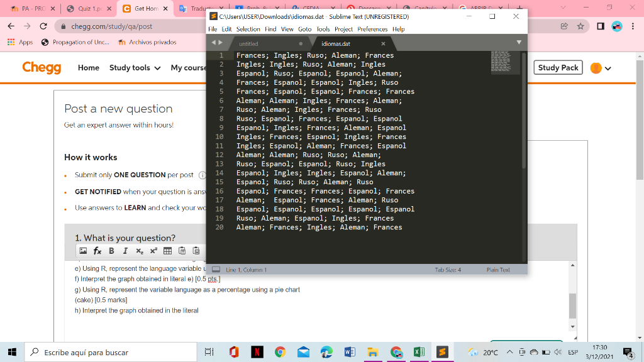Open Sublime's tab list dropdown arrow
This screenshot has height=362, width=644.
[518, 42]
